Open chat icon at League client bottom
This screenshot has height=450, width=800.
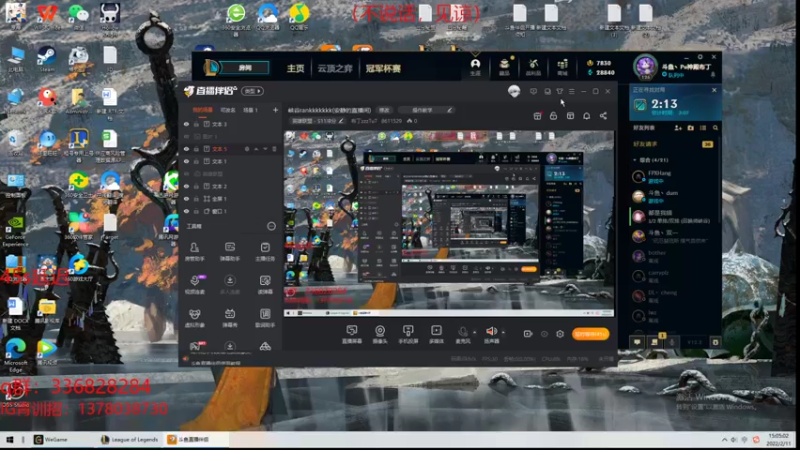click(637, 342)
